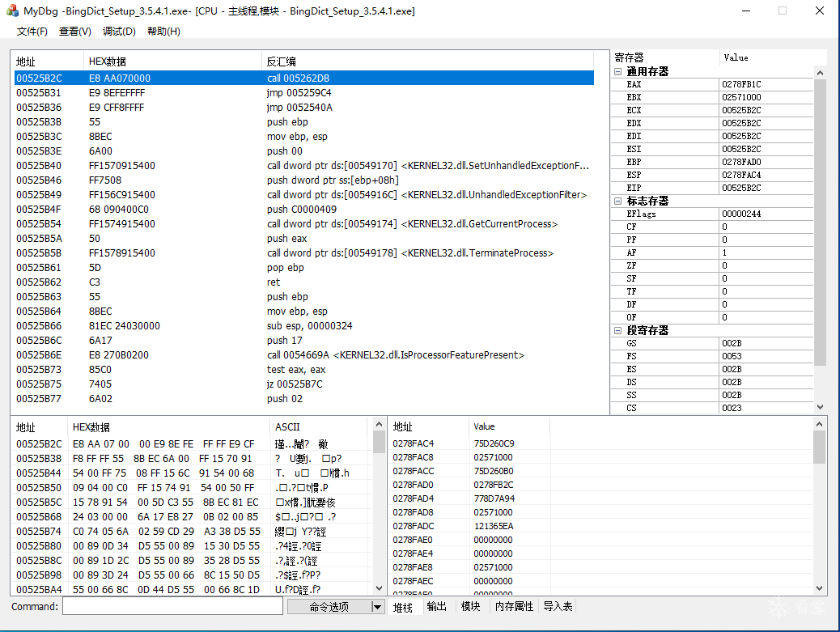
Task: Click disassembly 地址 column header
Action: tap(49, 62)
